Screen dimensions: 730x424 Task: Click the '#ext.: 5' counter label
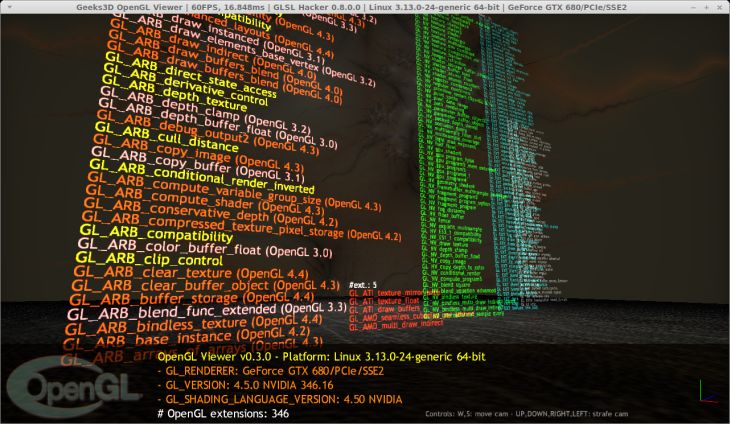363,285
